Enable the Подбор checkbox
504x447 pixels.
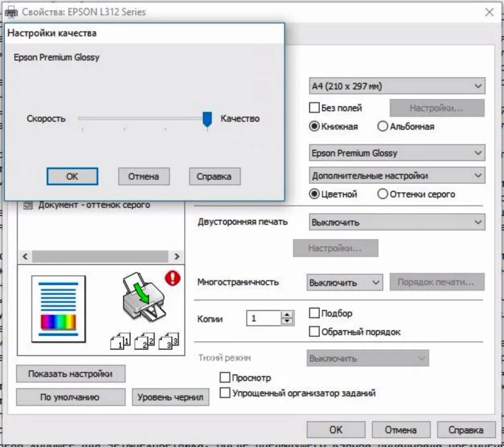pos(314,313)
